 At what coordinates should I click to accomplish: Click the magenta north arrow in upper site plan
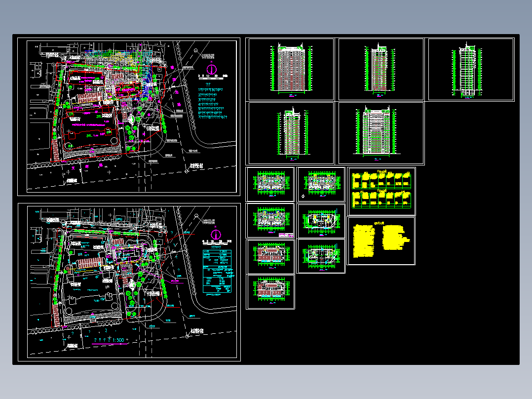212,69
